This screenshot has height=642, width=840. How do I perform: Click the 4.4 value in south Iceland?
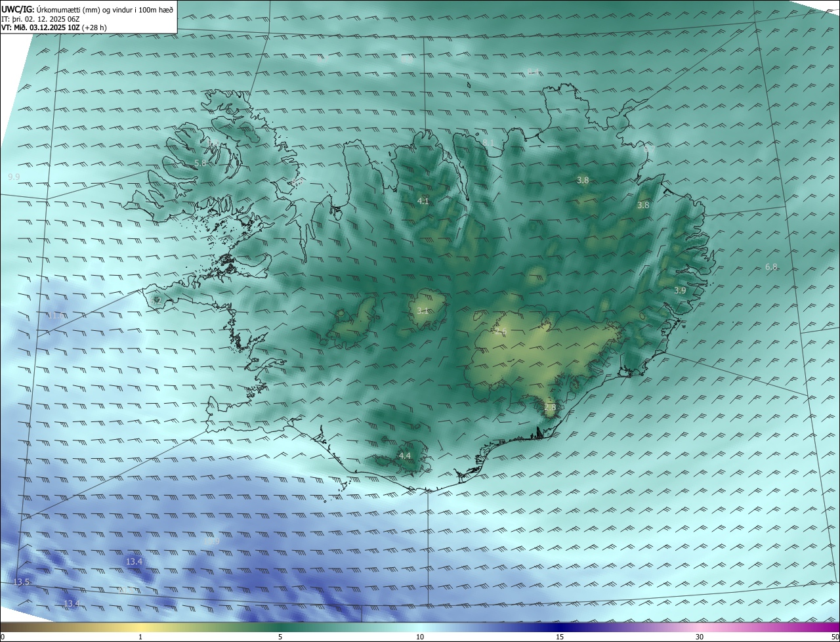pyautogui.click(x=405, y=456)
